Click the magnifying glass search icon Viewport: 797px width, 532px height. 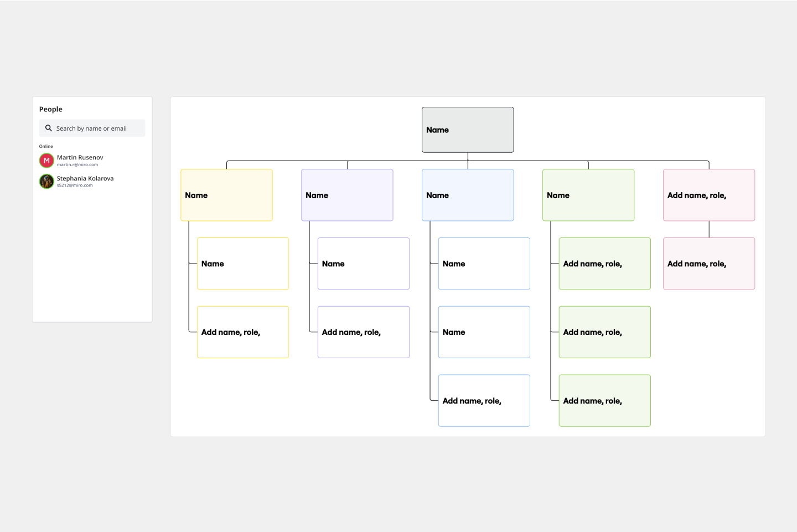pyautogui.click(x=49, y=128)
